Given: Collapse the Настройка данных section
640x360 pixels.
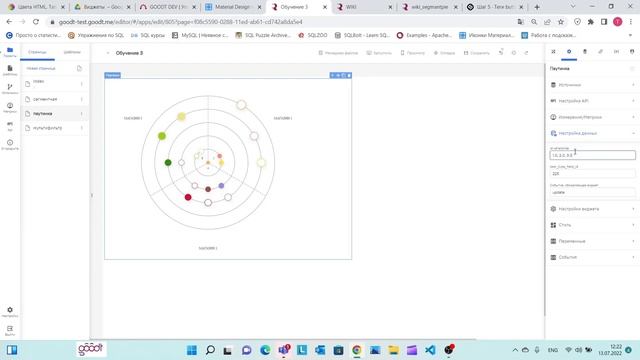Looking at the screenshot, I should click(x=592, y=133).
